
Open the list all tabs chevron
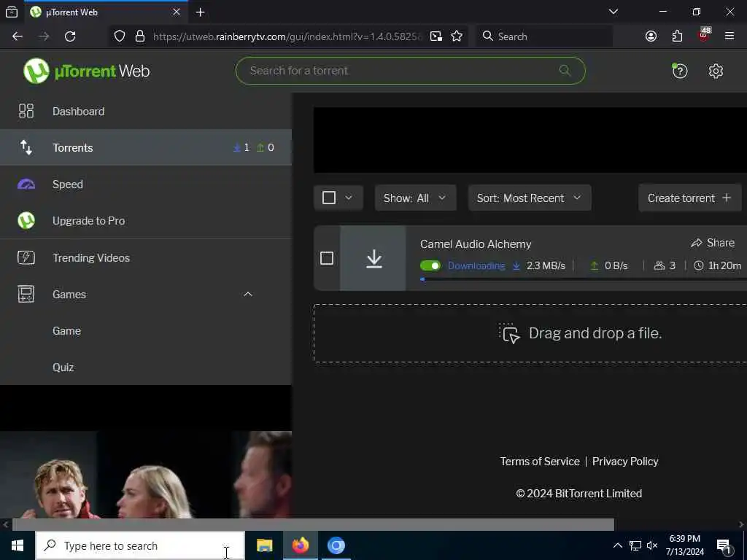pyautogui.click(x=614, y=12)
